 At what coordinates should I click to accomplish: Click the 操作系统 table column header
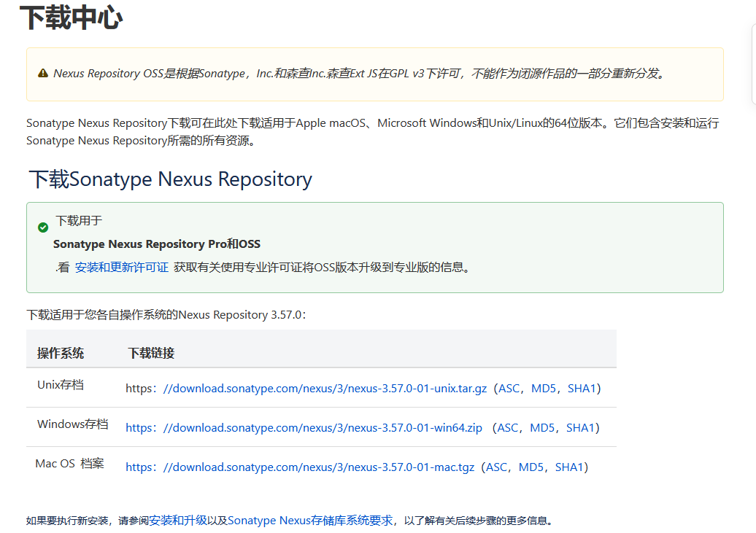pos(61,353)
